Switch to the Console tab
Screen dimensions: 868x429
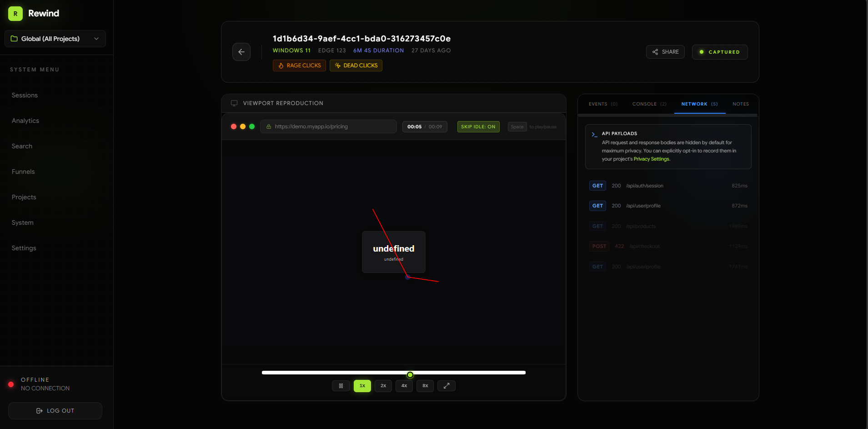[x=649, y=104]
